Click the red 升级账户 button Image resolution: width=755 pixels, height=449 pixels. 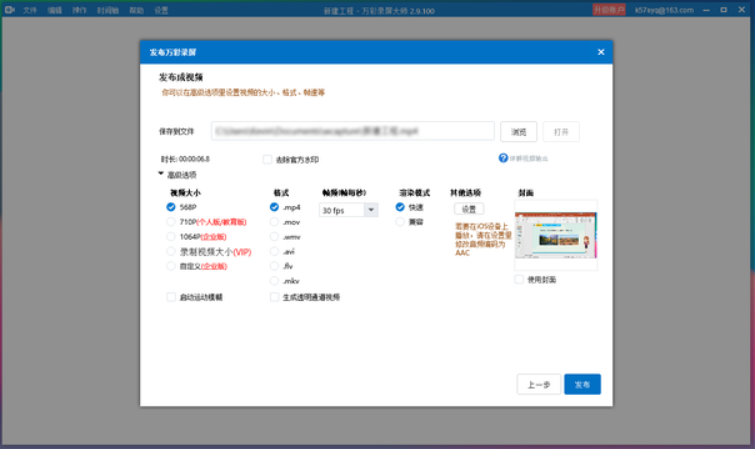pyautogui.click(x=609, y=10)
